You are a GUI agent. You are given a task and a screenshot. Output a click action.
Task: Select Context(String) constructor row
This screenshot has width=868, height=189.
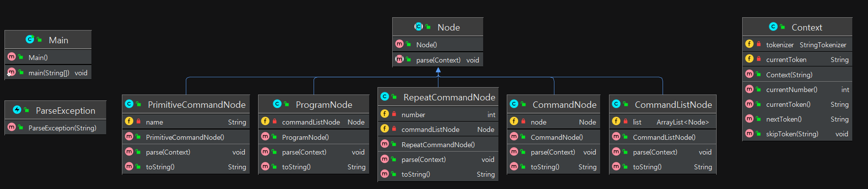[797, 74]
